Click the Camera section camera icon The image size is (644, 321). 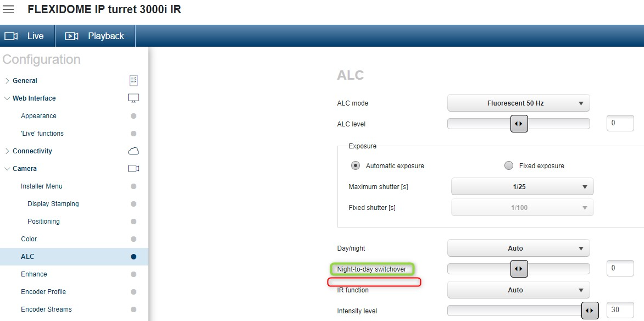tap(134, 169)
